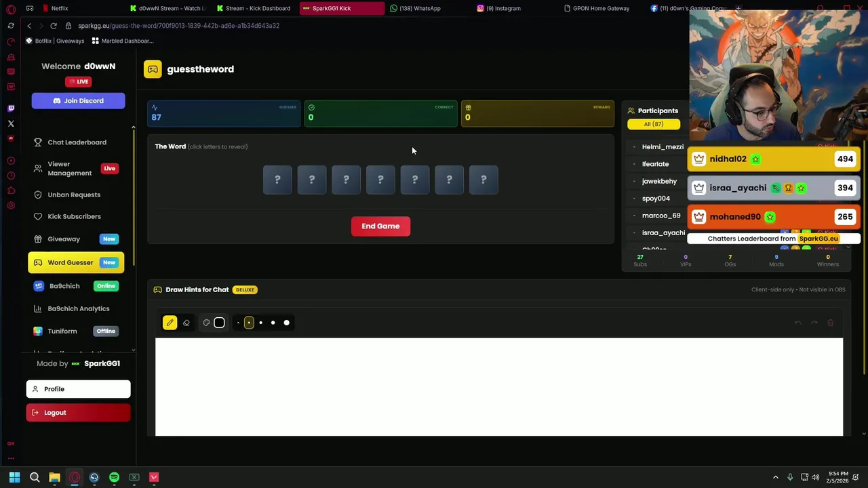Viewport: 868px width, 488px height.
Task: Undo the last drawing stroke
Action: point(797,323)
